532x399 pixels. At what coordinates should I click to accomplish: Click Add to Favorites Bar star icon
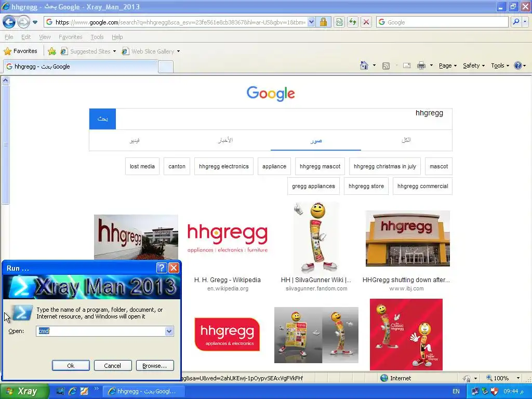pos(52,51)
